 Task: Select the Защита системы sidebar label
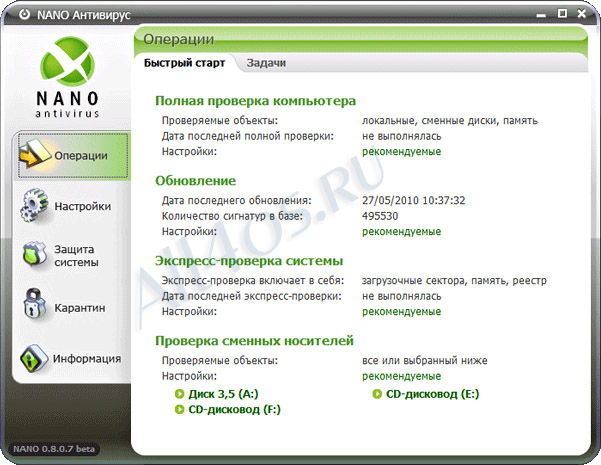click(76, 256)
